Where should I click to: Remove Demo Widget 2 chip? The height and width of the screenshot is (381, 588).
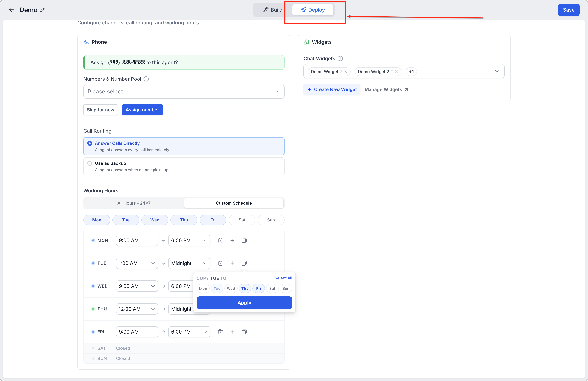(x=397, y=72)
